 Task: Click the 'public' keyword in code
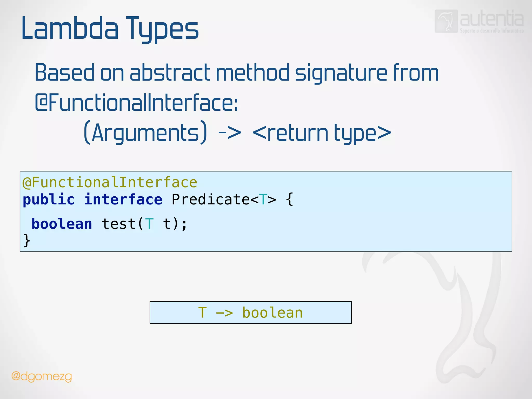49,199
